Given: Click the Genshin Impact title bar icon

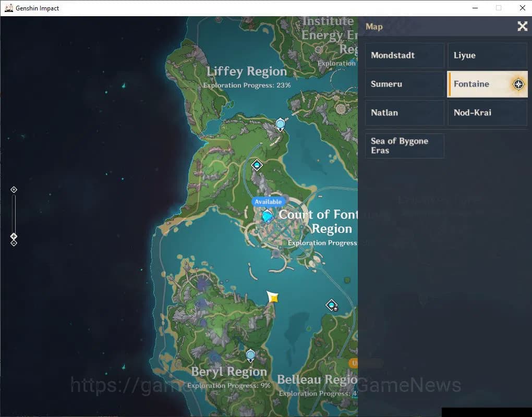Looking at the screenshot, I should (x=9, y=8).
